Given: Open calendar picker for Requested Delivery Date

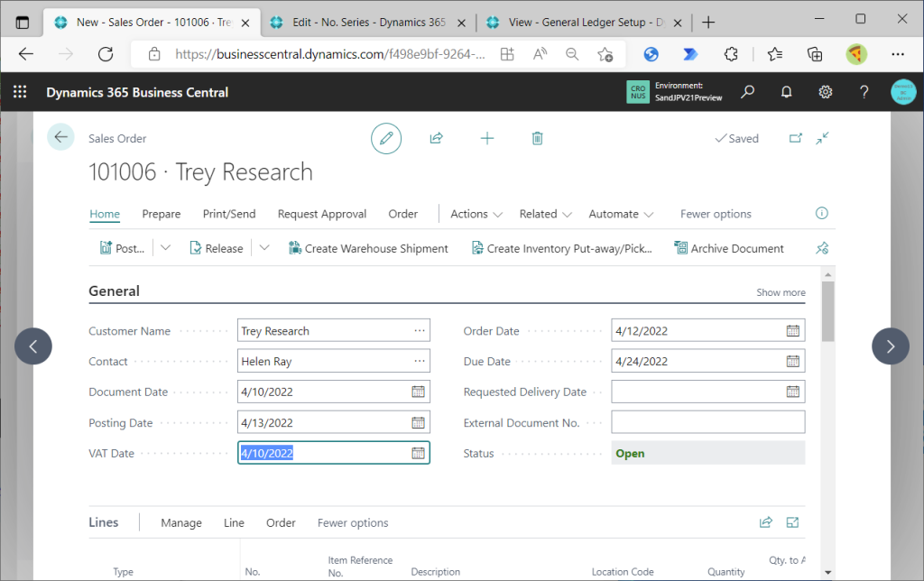Looking at the screenshot, I should 793,392.
